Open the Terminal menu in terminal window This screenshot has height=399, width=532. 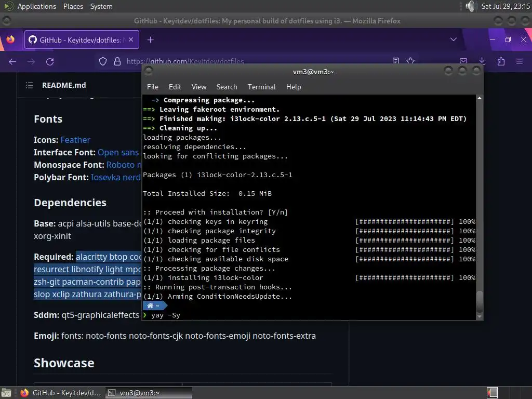point(262,87)
